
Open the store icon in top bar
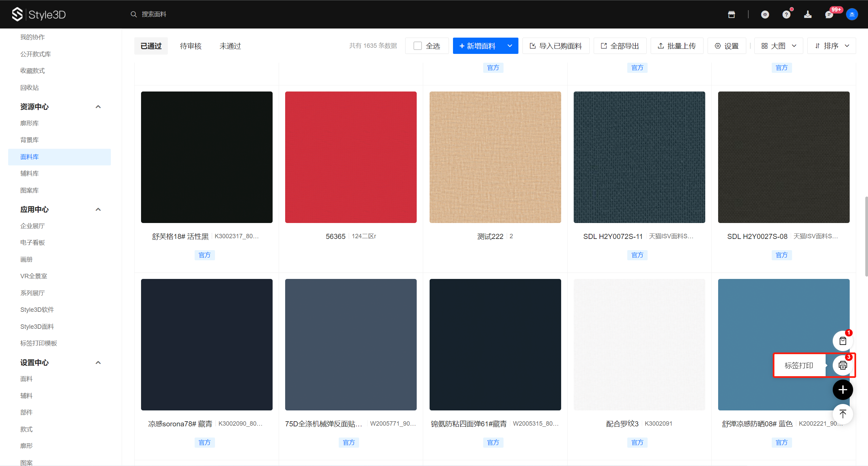[731, 15]
